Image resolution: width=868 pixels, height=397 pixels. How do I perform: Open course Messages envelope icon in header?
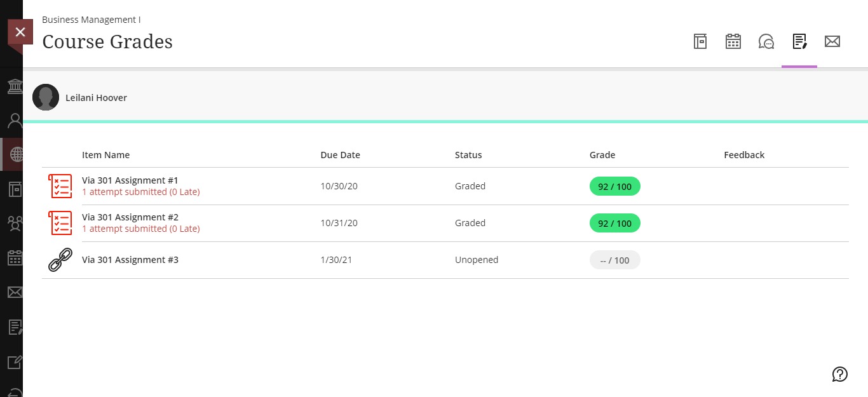click(x=832, y=42)
